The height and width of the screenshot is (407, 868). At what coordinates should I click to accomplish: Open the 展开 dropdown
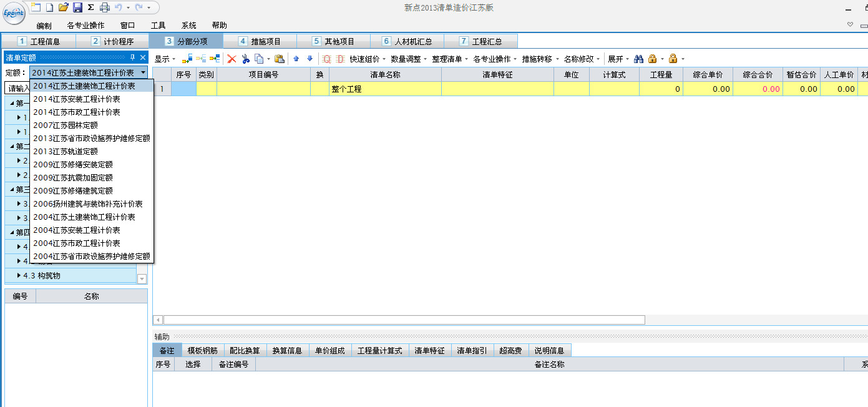click(x=618, y=59)
